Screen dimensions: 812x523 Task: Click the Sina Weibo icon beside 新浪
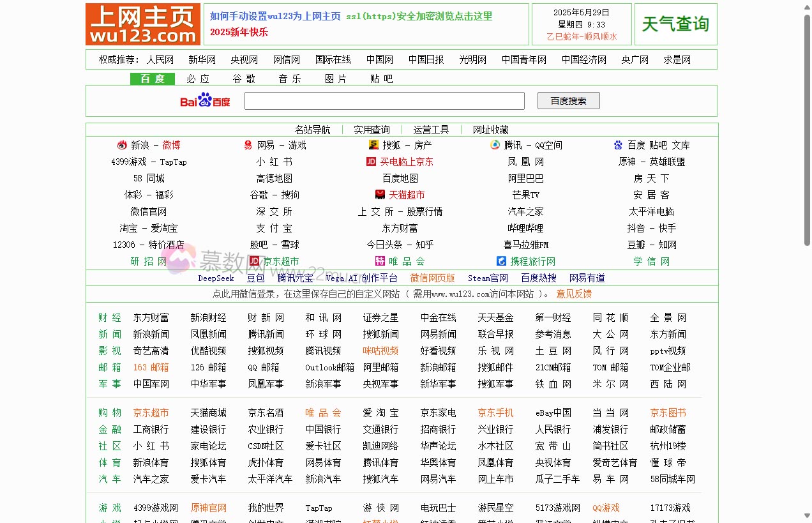tap(121, 145)
